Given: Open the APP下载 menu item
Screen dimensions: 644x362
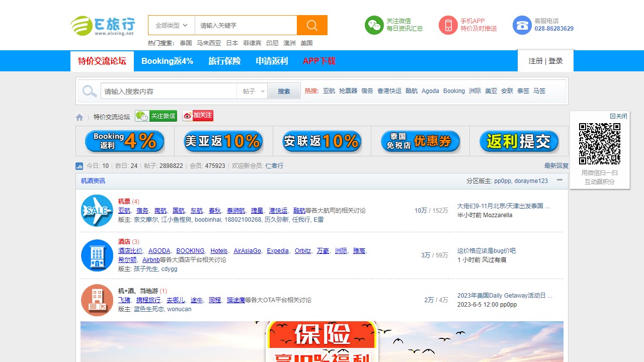Looking at the screenshot, I should (x=319, y=61).
